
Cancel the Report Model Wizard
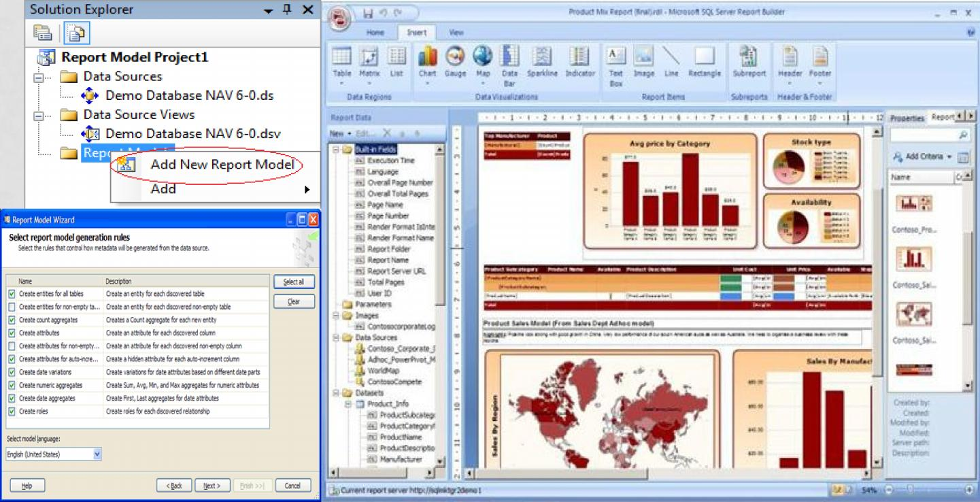click(292, 486)
